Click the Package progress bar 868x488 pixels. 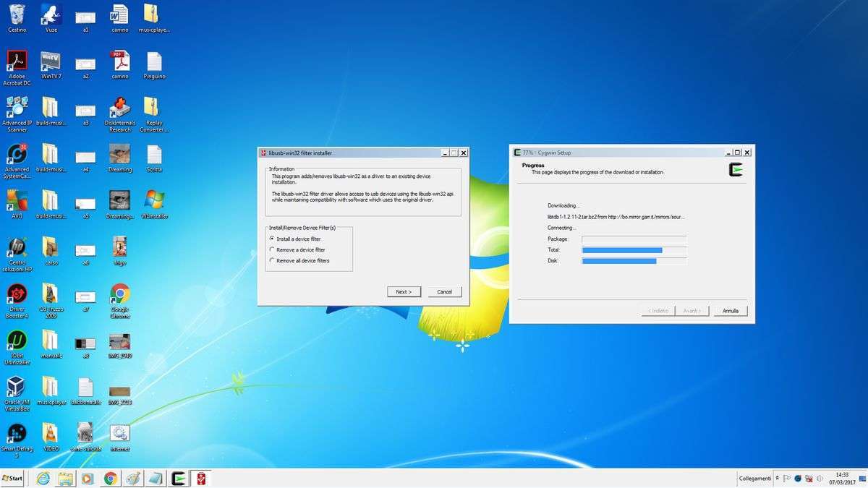[634, 239]
